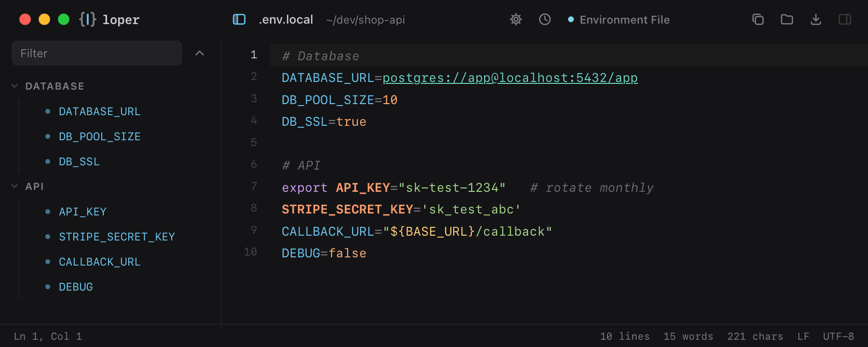The height and width of the screenshot is (347, 868).
Task: Click the 10 lines status entry
Action: [x=625, y=336]
